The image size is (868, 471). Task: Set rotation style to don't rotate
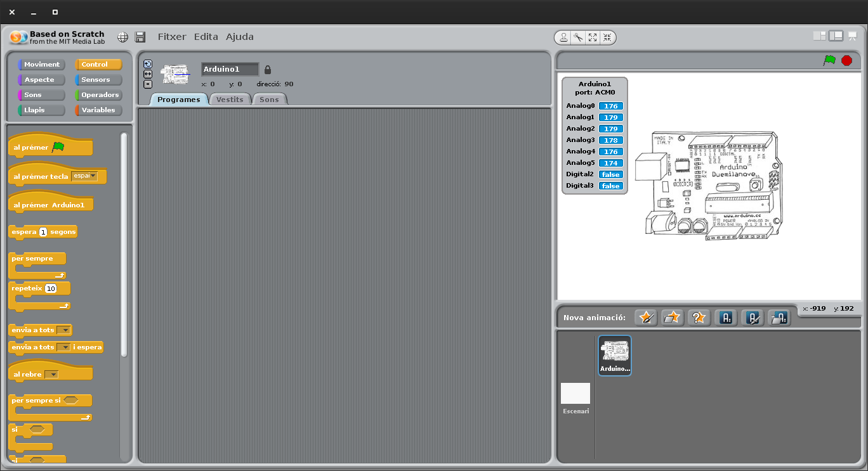(148, 84)
